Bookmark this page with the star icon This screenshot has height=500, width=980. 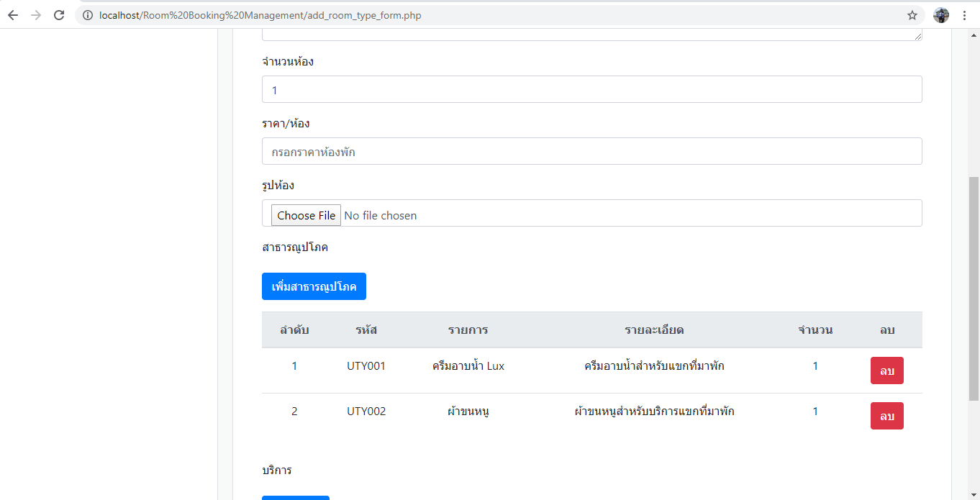[912, 15]
